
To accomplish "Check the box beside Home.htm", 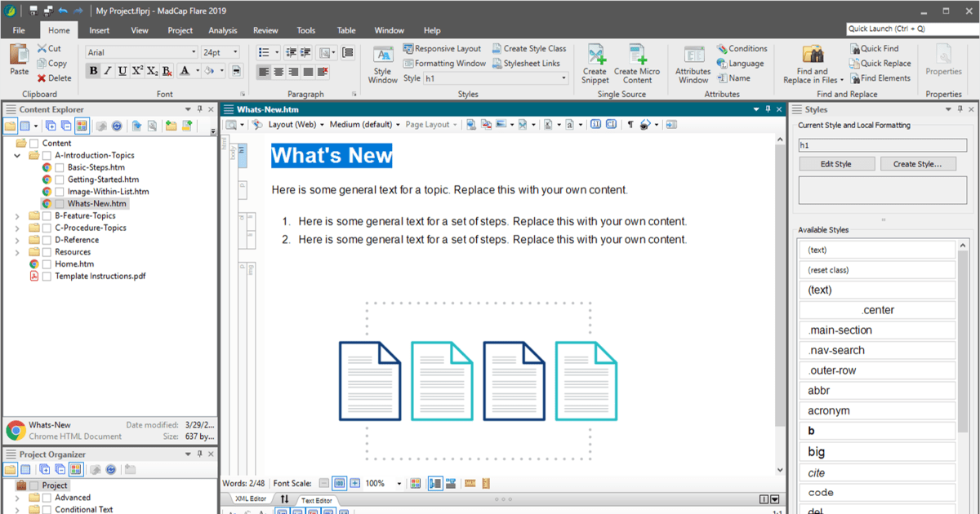I will click(x=47, y=264).
